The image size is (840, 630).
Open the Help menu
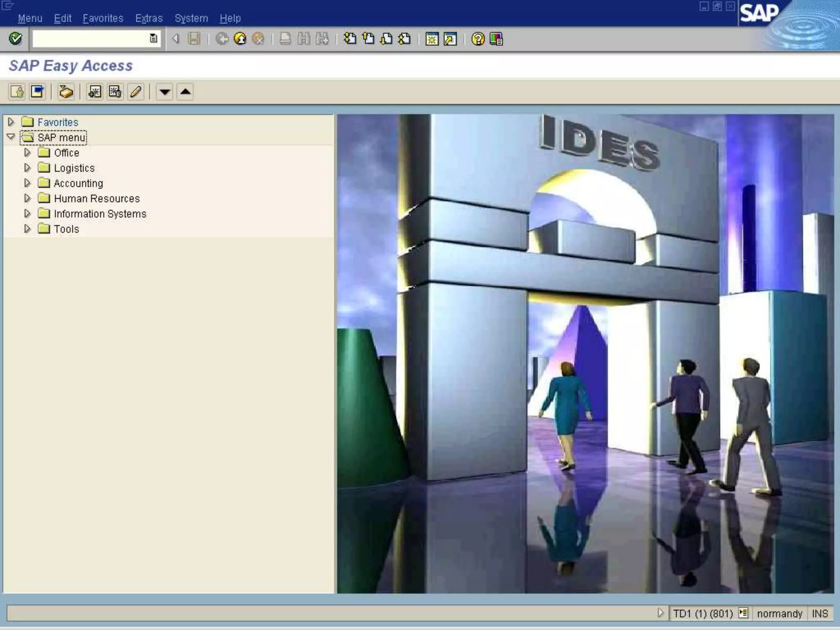230,18
